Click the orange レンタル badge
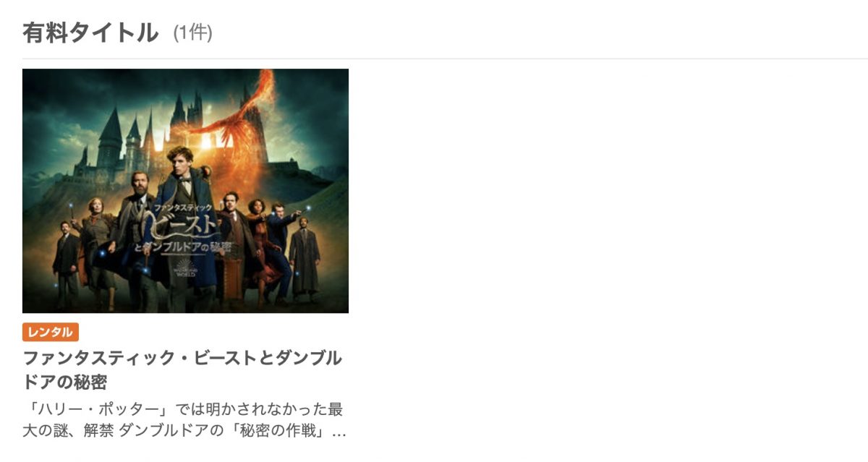 [51, 332]
